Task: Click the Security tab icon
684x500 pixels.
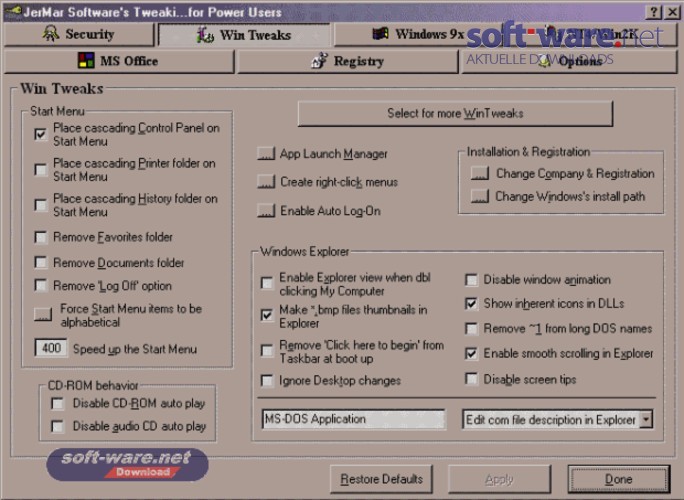Action: [x=51, y=34]
